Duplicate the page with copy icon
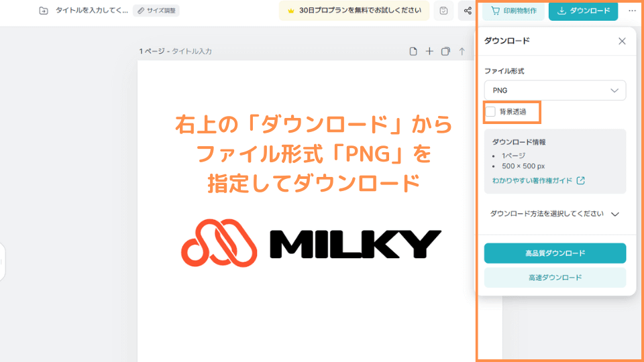Viewport: 644px width, 362px height. (445, 52)
